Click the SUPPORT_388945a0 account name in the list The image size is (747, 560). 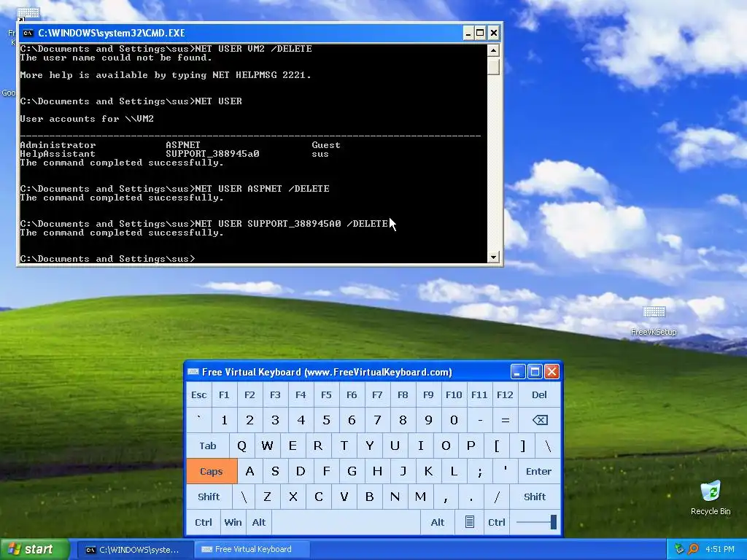pyautogui.click(x=212, y=154)
